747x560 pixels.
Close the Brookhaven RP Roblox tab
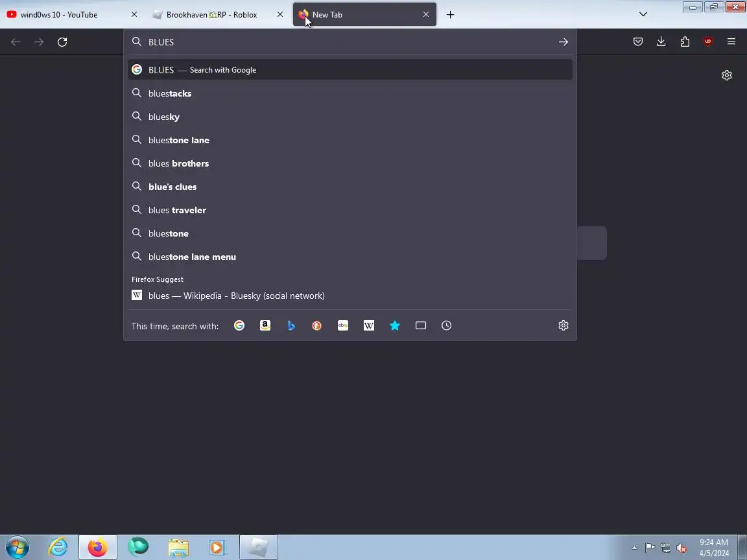(x=280, y=15)
